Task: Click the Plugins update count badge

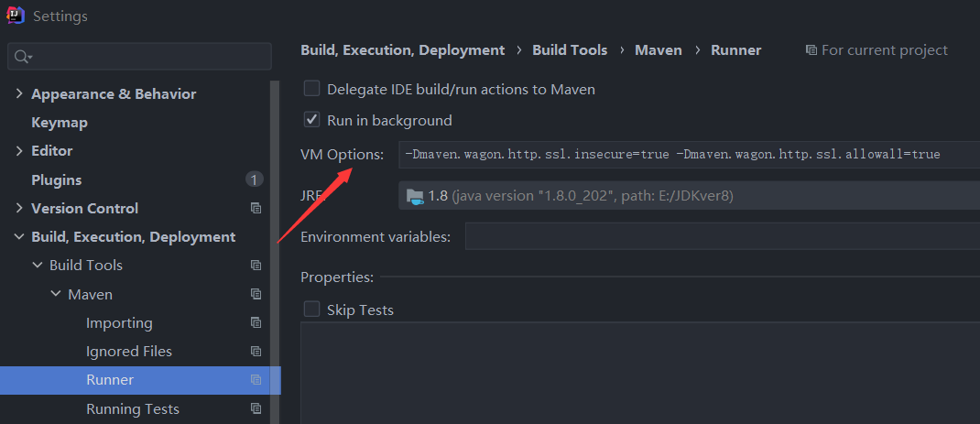Action: coord(254,179)
